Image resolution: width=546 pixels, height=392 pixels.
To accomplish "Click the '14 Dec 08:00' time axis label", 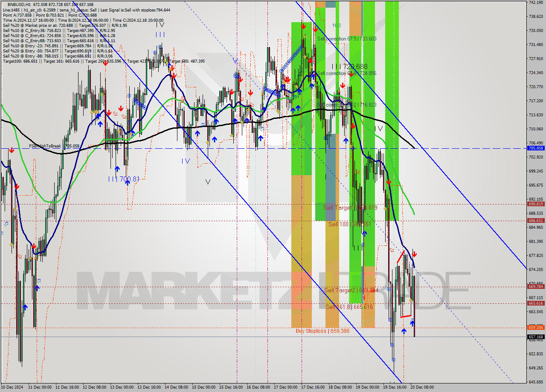I will pyautogui.click(x=176, y=387).
